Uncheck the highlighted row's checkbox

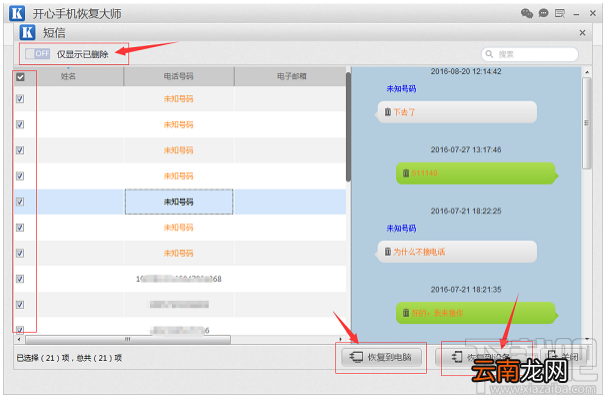click(x=20, y=201)
